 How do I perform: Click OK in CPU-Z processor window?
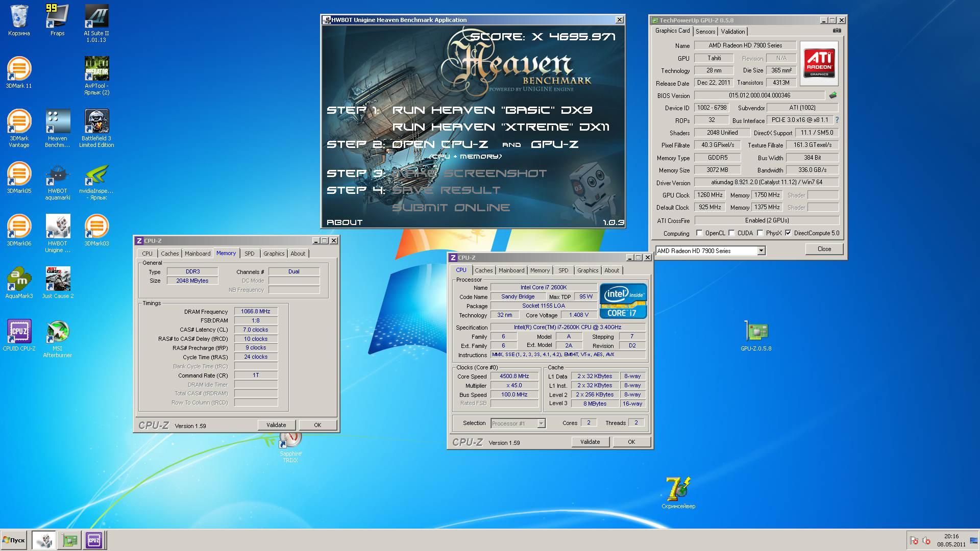[x=631, y=442]
